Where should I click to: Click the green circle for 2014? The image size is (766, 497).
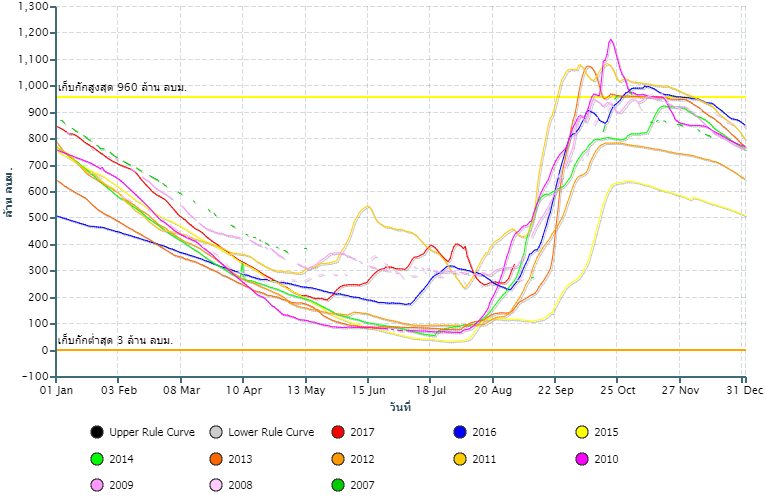click(96, 459)
